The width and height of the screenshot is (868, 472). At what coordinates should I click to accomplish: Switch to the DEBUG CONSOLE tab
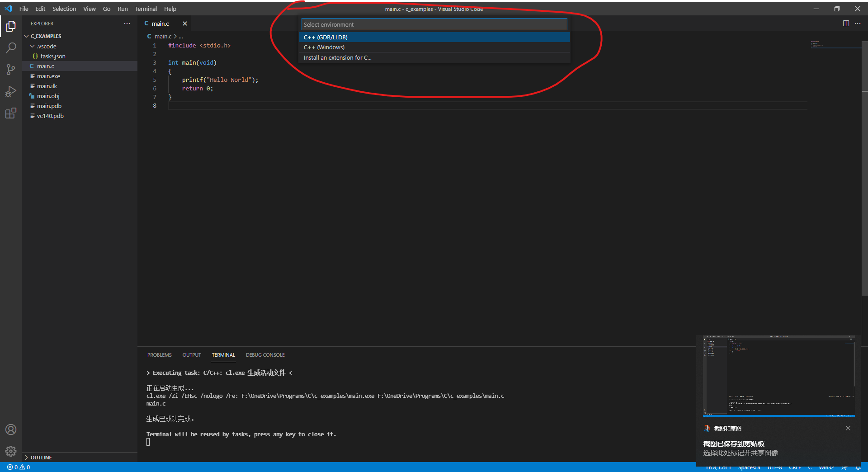[x=265, y=355]
